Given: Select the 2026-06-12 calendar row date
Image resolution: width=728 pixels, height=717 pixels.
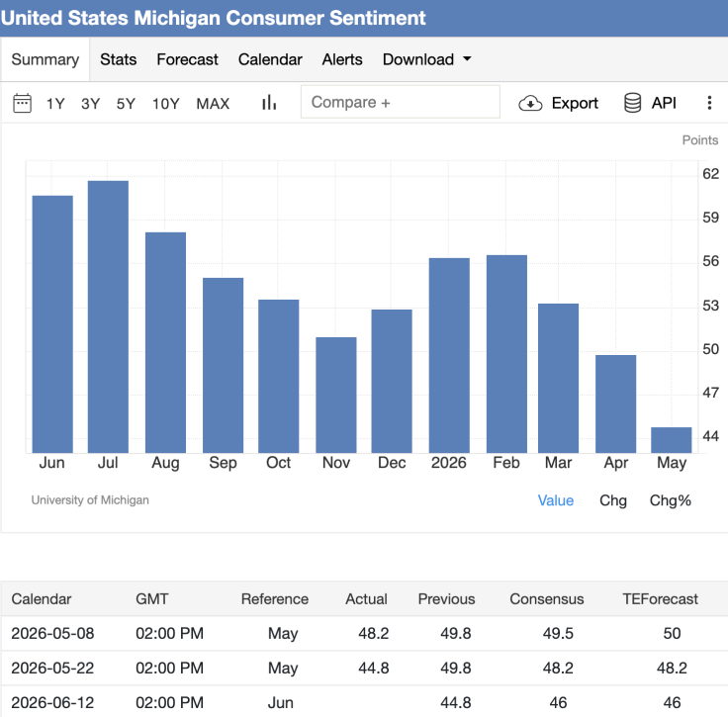Looking at the screenshot, I should (52, 702).
